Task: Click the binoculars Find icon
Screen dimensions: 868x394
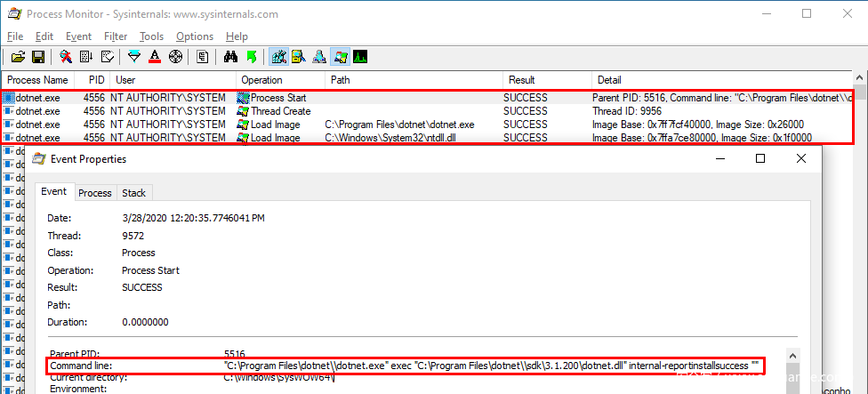Action: click(230, 57)
